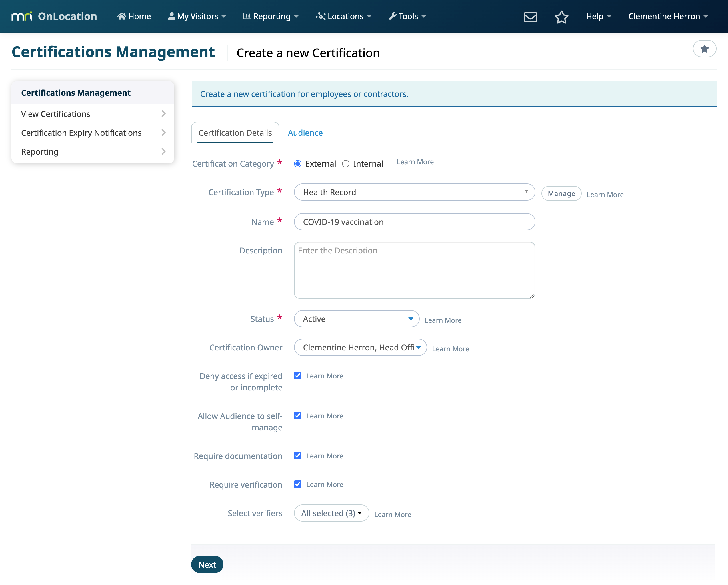Click the Next button

coord(207,565)
